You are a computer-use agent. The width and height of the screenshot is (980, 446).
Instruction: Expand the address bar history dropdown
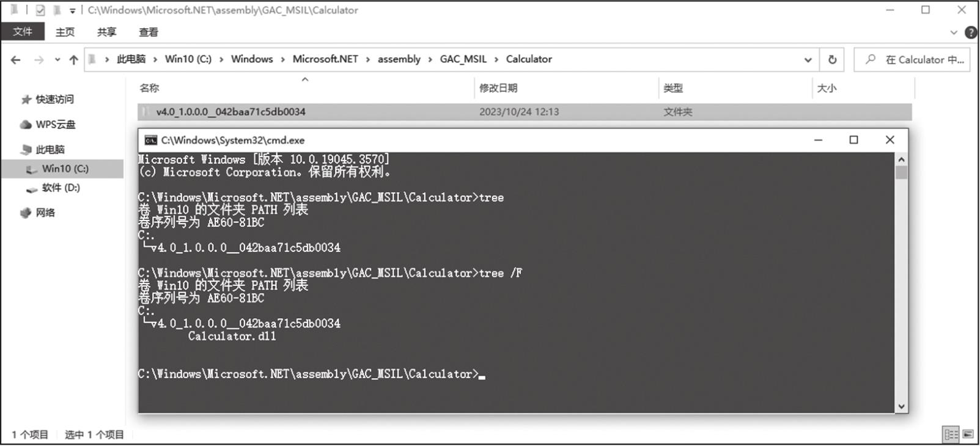808,60
